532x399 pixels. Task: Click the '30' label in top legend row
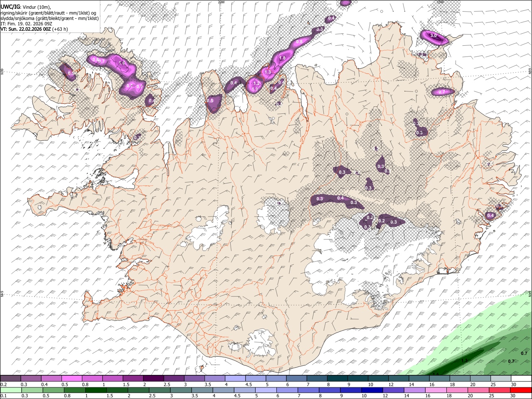point(514,384)
